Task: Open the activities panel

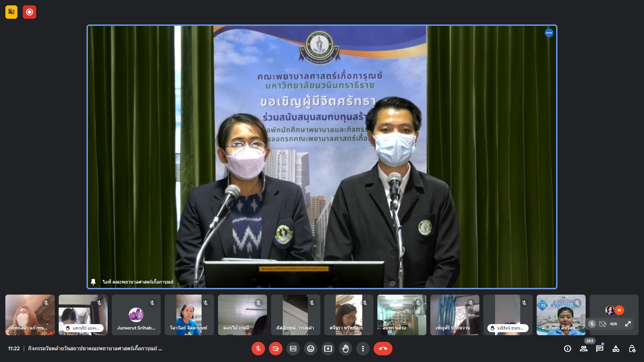Action: coord(616,349)
